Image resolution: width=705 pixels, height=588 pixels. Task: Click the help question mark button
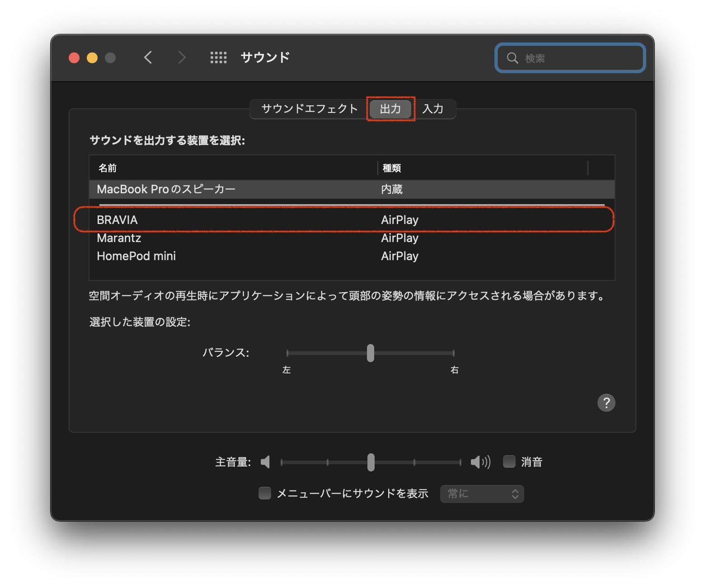[606, 403]
